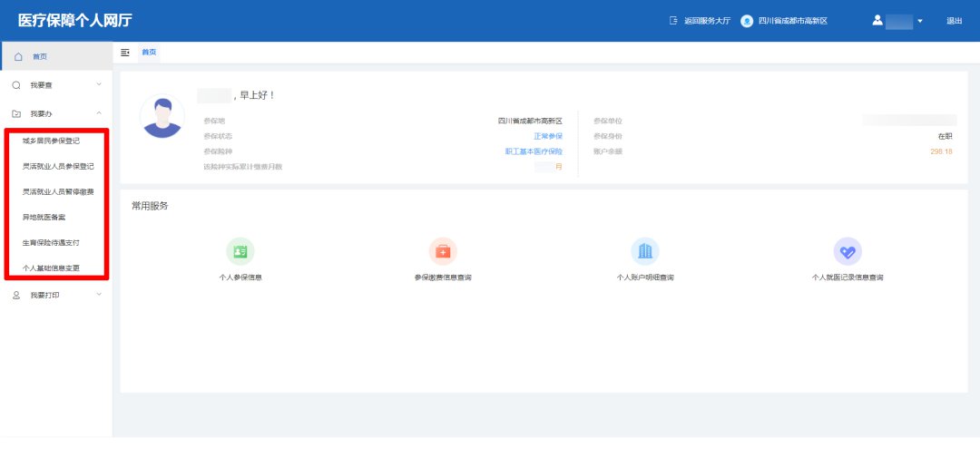
Task: Click the home icon in sidebar
Action: 18,56
